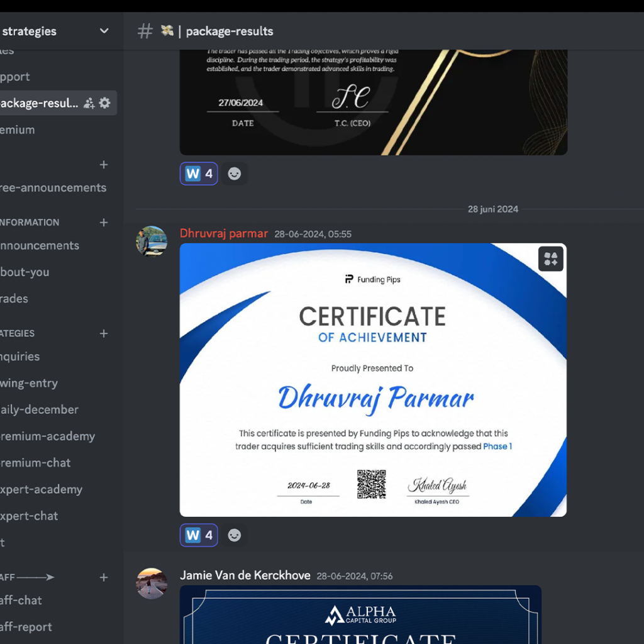Open the premium channel in sidebar
The width and height of the screenshot is (644, 644).
click(17, 130)
